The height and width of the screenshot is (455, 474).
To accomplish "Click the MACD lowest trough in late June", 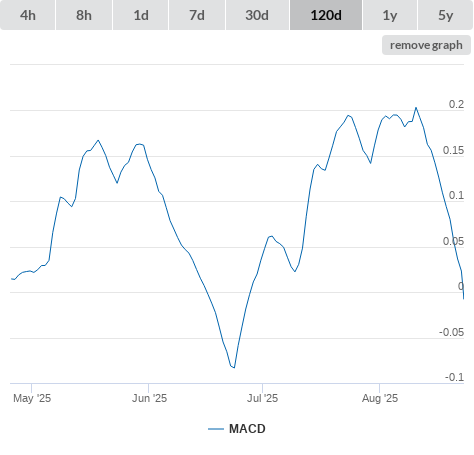I will coord(234,367).
